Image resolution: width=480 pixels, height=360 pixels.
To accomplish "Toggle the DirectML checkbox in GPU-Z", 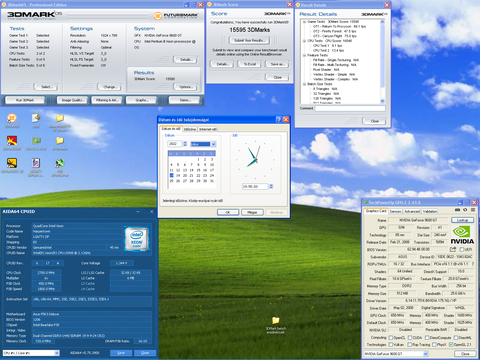I will [x=456, y=337].
